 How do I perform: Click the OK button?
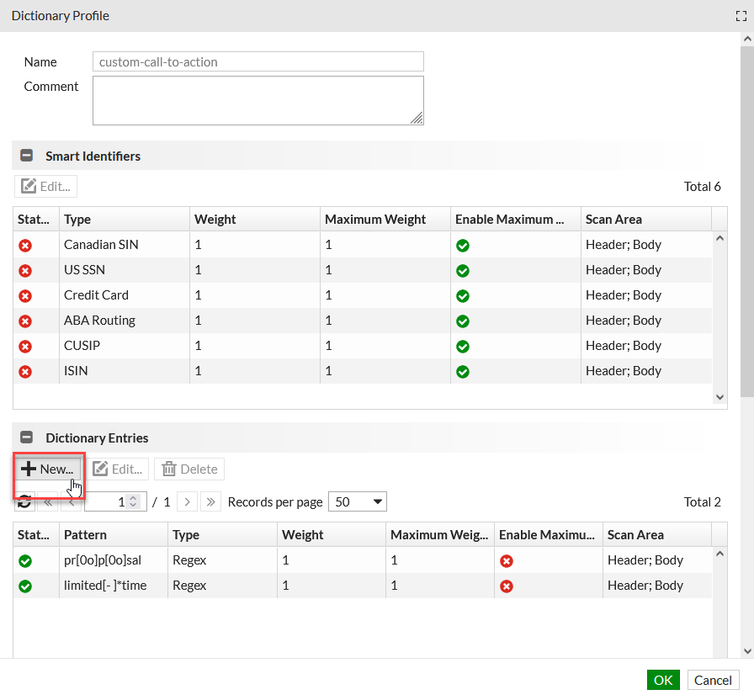[663, 680]
